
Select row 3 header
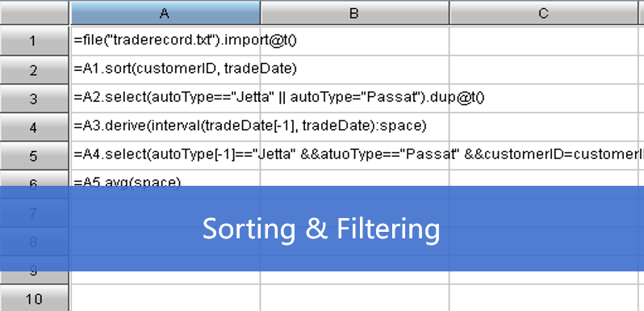tap(34, 99)
